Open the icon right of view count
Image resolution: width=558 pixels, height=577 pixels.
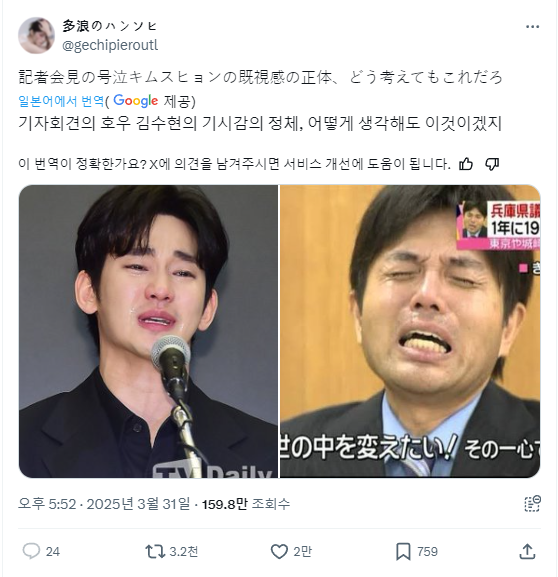coord(532,504)
